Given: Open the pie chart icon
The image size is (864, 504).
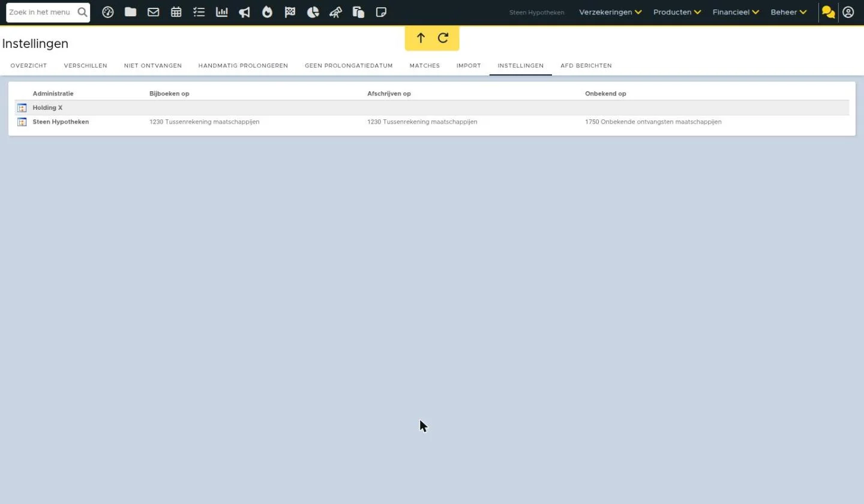Looking at the screenshot, I should click(x=313, y=12).
